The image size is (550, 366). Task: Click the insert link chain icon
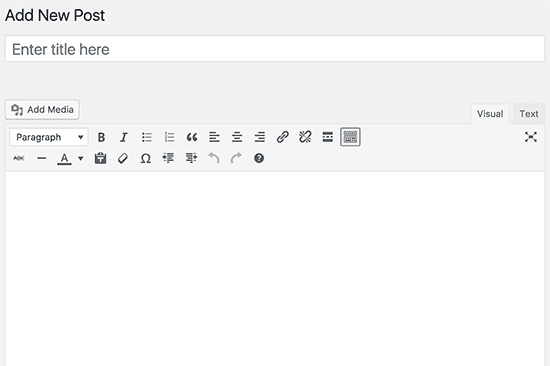(282, 137)
